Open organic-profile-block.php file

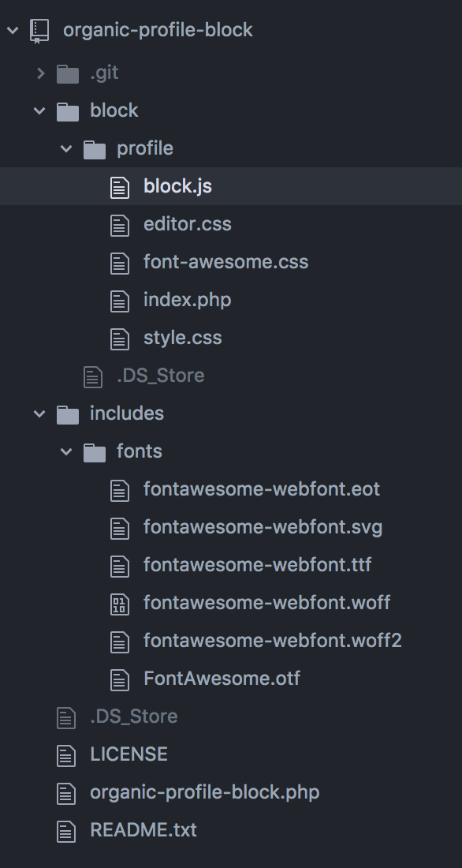click(x=205, y=792)
